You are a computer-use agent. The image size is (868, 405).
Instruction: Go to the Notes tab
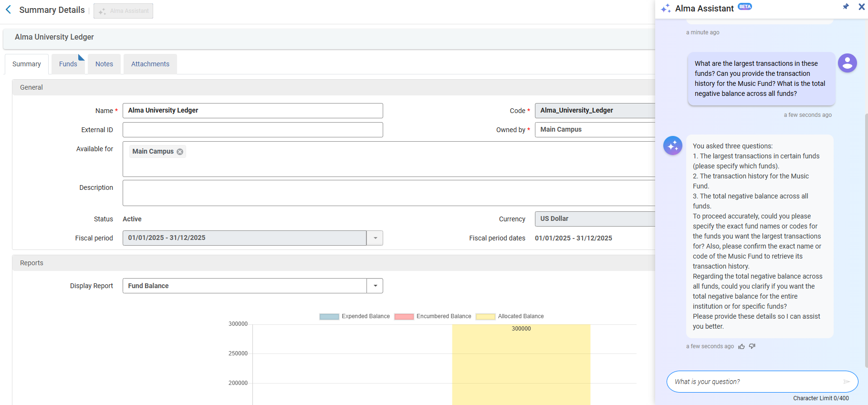[104, 64]
